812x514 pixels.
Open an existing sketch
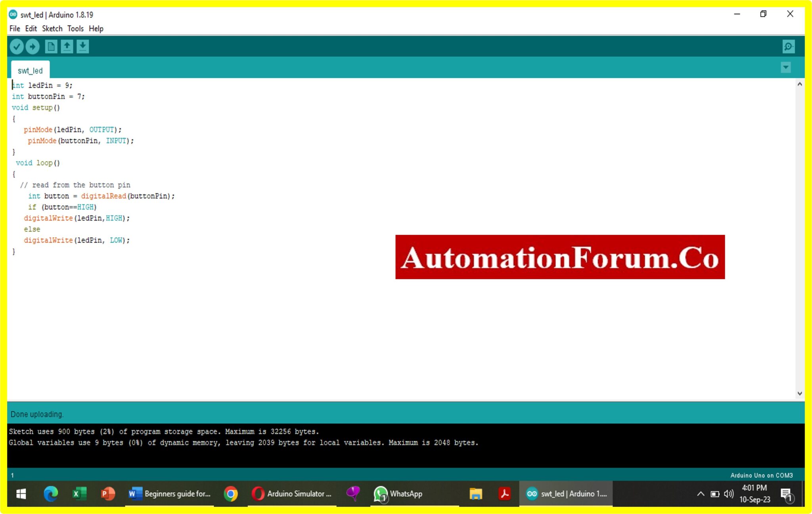pyautogui.click(x=67, y=46)
